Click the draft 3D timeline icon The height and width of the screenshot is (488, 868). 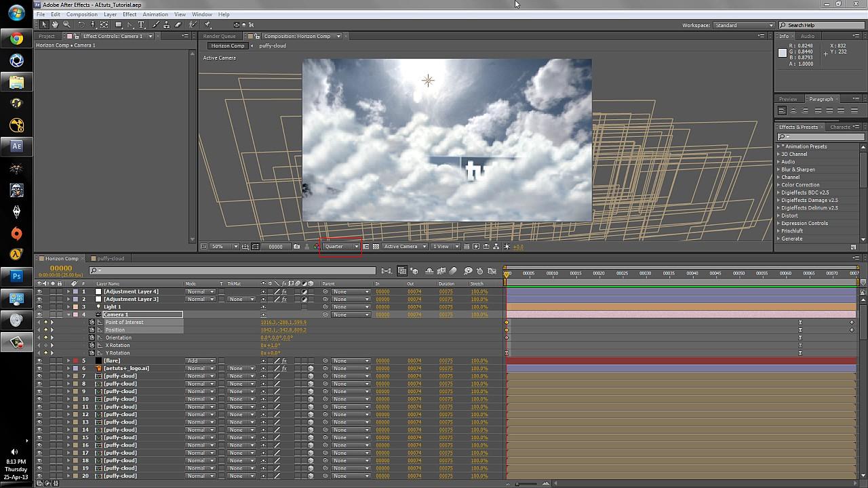[414, 271]
